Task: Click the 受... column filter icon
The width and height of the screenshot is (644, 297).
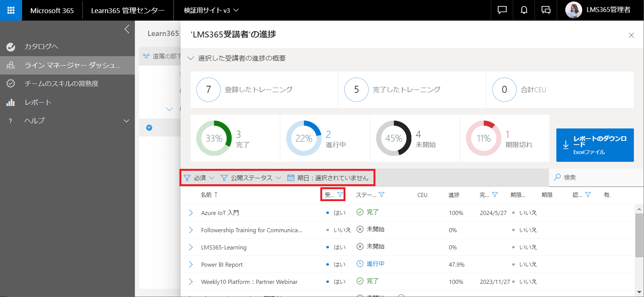Action: 340,195
